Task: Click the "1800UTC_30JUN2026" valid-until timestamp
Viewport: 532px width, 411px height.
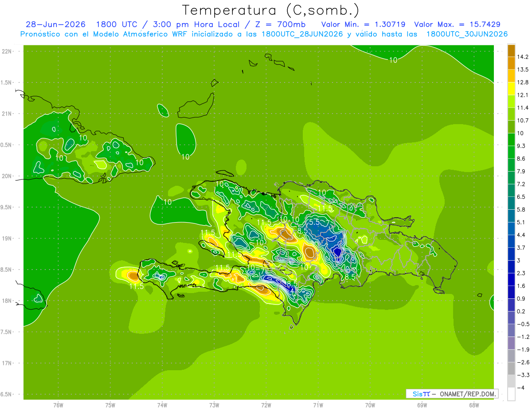Action: tap(467, 34)
